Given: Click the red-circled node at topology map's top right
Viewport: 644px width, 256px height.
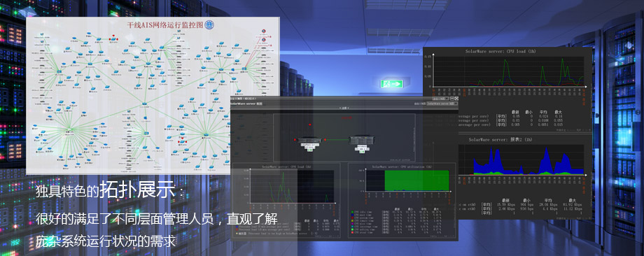Looking at the screenshot, I should [265, 31].
